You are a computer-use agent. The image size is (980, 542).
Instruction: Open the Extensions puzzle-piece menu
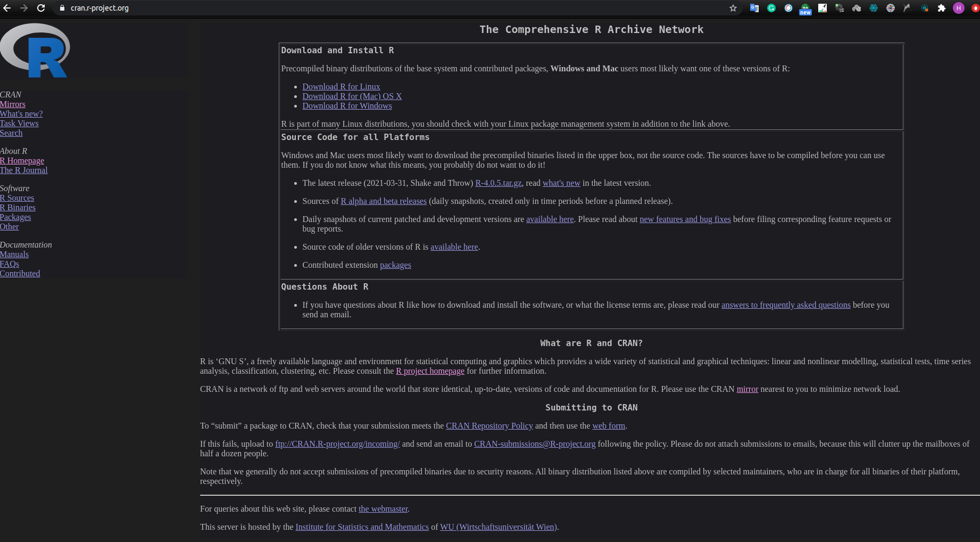click(x=942, y=8)
